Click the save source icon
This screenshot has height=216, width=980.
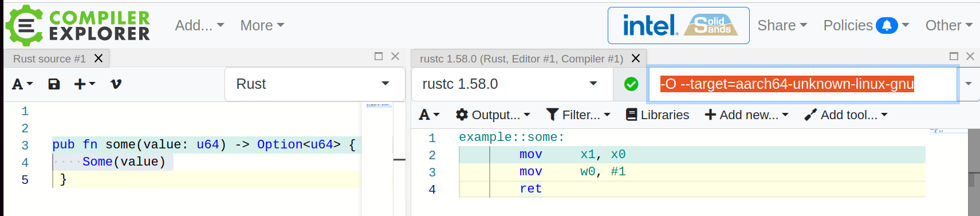pyautogui.click(x=54, y=84)
